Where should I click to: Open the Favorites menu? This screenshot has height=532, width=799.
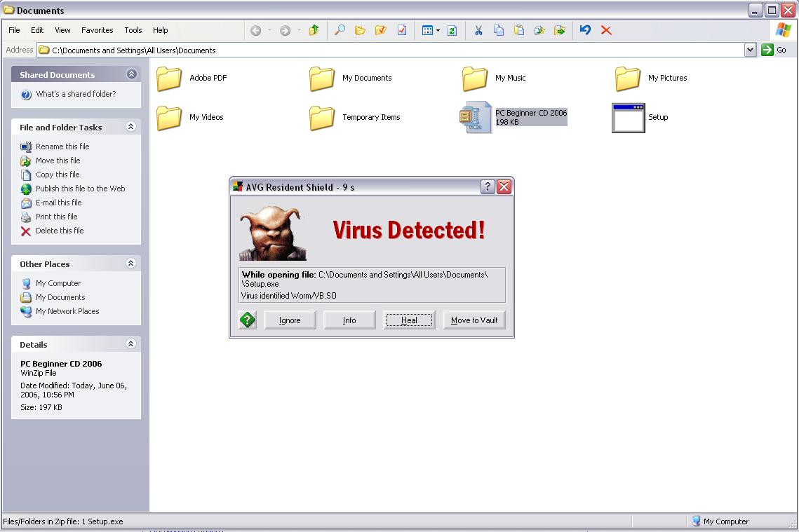pyautogui.click(x=98, y=30)
